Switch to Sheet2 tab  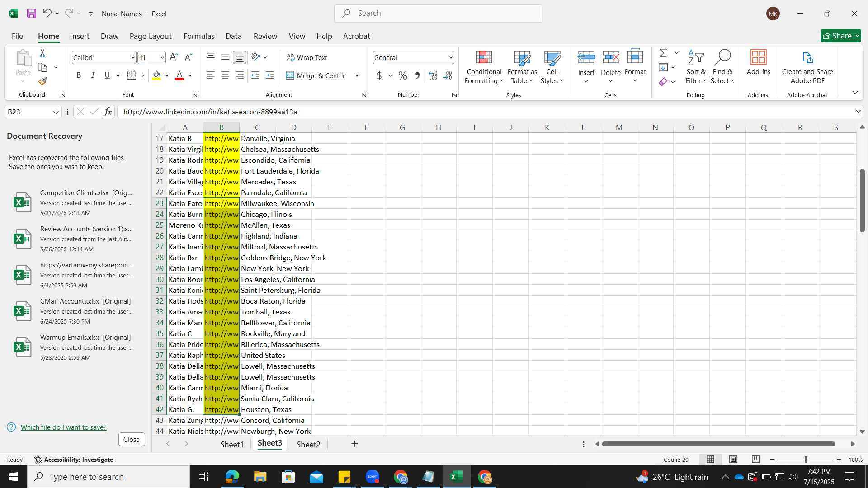tap(308, 444)
